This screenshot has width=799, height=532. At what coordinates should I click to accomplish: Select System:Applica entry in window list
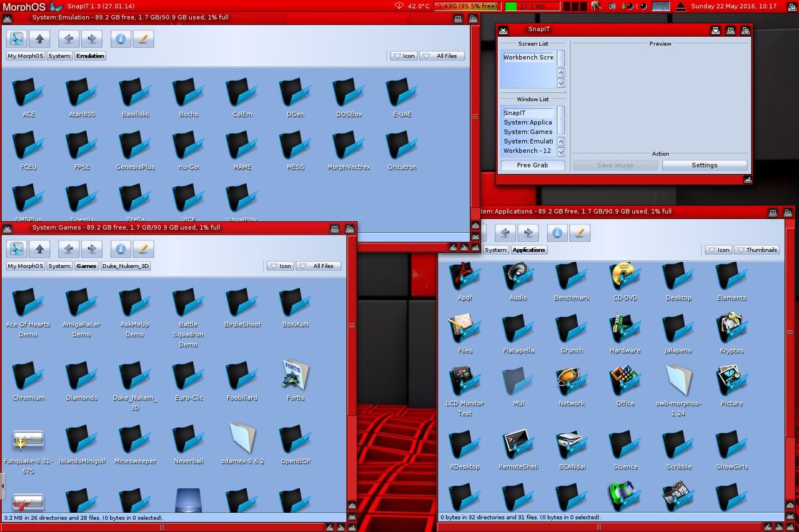(x=528, y=122)
